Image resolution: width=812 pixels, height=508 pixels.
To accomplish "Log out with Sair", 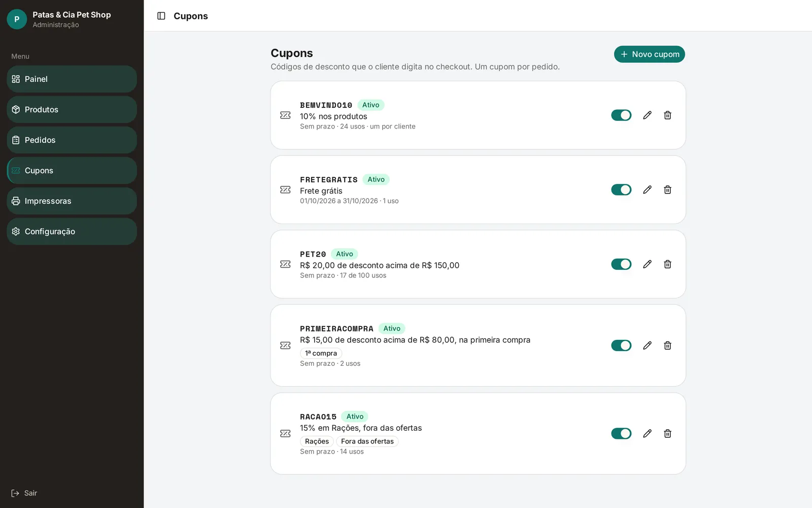I will (24, 493).
